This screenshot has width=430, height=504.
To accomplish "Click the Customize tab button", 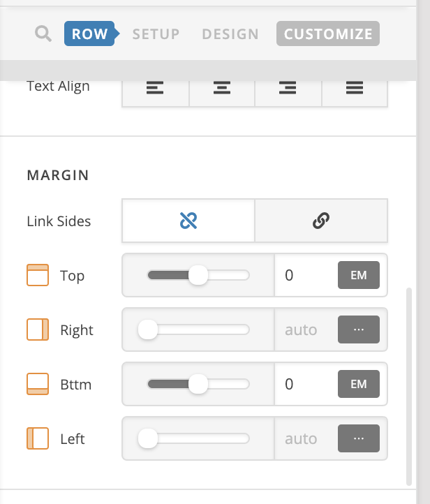I will pyautogui.click(x=328, y=34).
